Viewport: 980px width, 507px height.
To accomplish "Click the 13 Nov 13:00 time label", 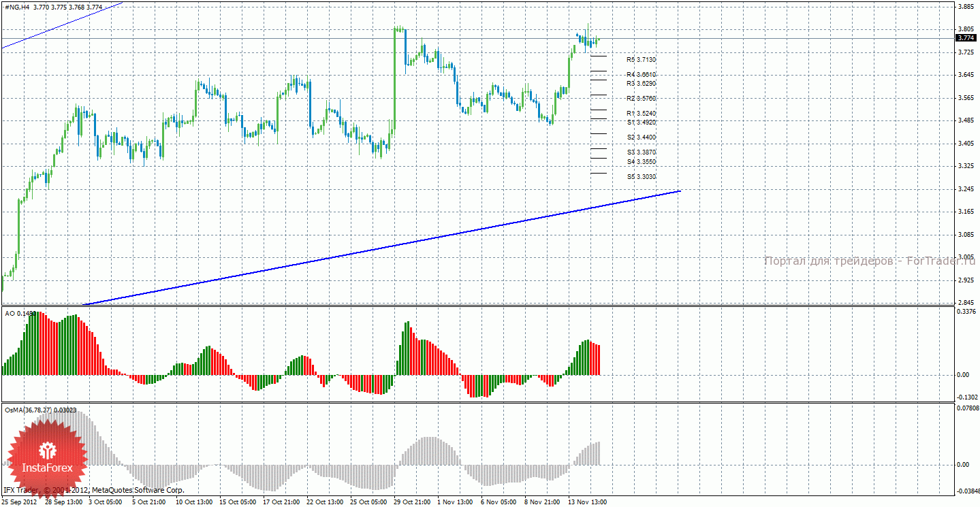I will click(587, 502).
